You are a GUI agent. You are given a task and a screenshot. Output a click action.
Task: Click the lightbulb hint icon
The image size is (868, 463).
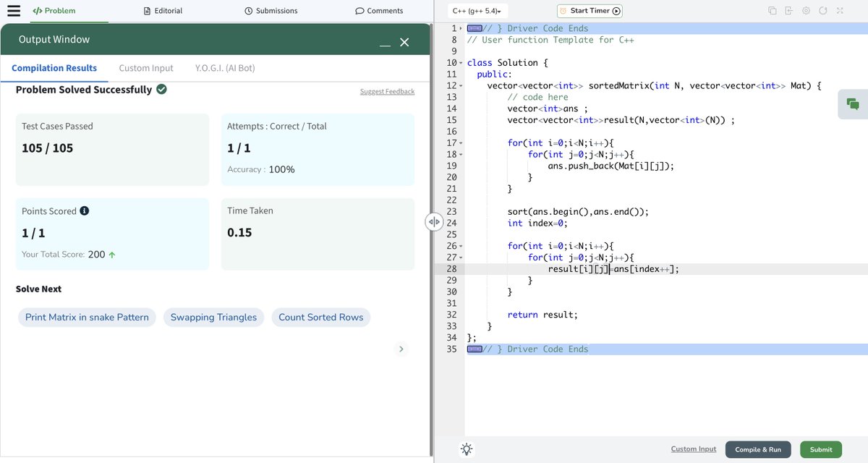click(467, 449)
